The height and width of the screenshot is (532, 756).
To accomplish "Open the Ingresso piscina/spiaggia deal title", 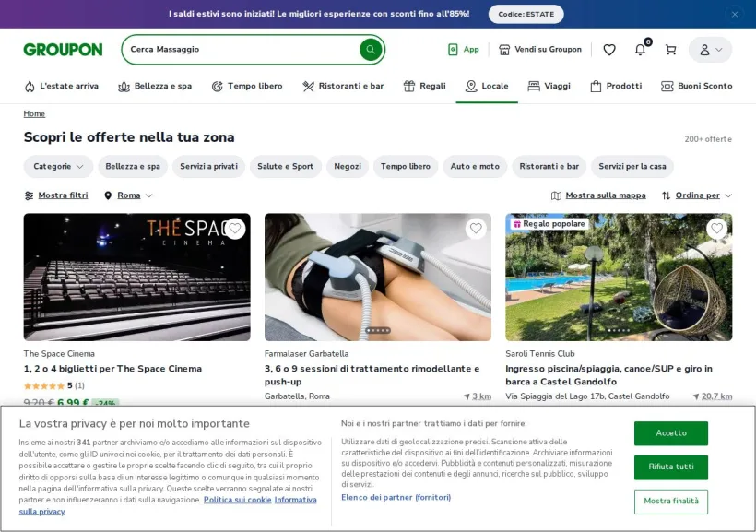I will [x=608, y=374].
